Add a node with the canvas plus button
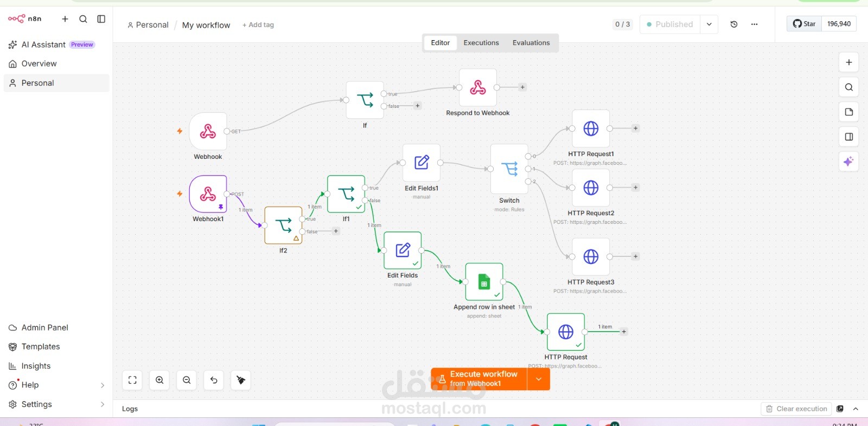Viewport: 868px width, 426px height. point(849,62)
